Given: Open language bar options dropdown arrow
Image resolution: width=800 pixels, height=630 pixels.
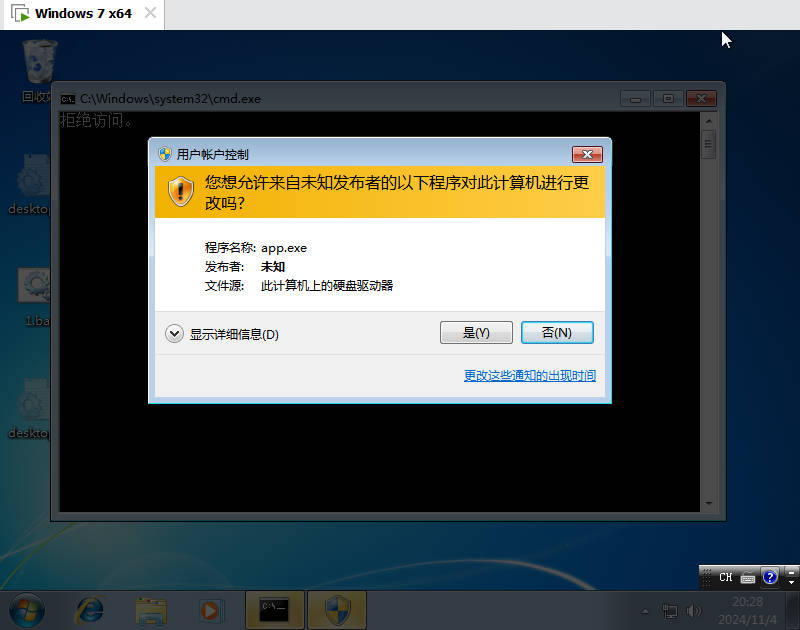Looking at the screenshot, I should pos(791,582).
